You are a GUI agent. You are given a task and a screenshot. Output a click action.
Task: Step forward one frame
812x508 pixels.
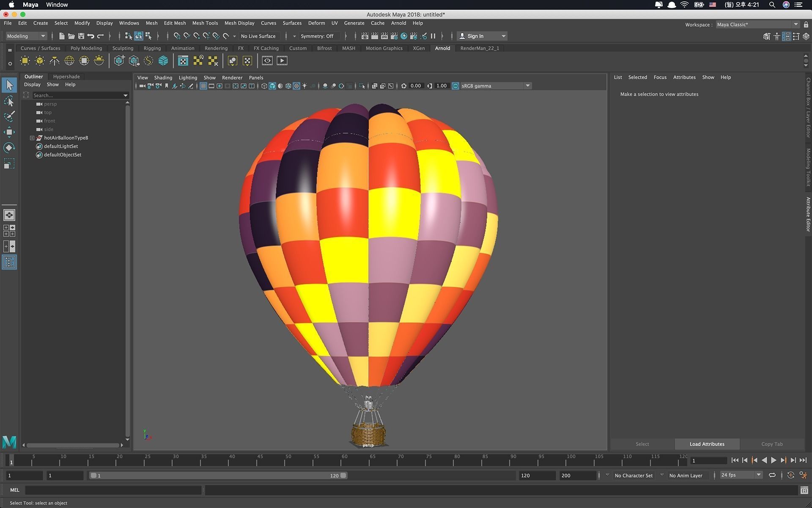[x=793, y=460]
